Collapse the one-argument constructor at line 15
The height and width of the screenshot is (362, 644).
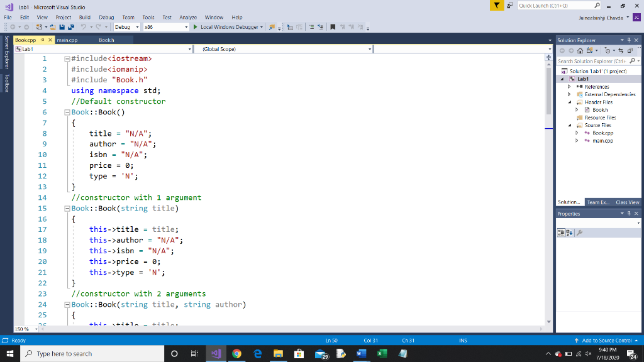[x=67, y=209]
